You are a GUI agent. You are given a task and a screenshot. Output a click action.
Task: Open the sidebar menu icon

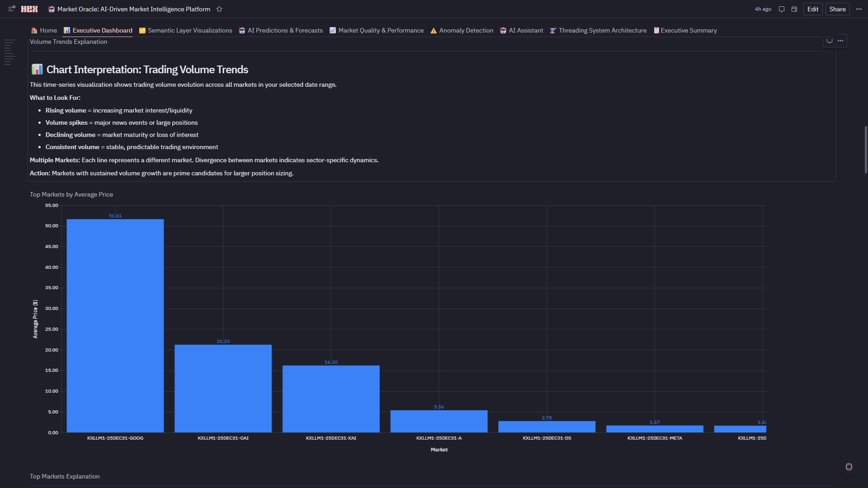pyautogui.click(x=12, y=9)
